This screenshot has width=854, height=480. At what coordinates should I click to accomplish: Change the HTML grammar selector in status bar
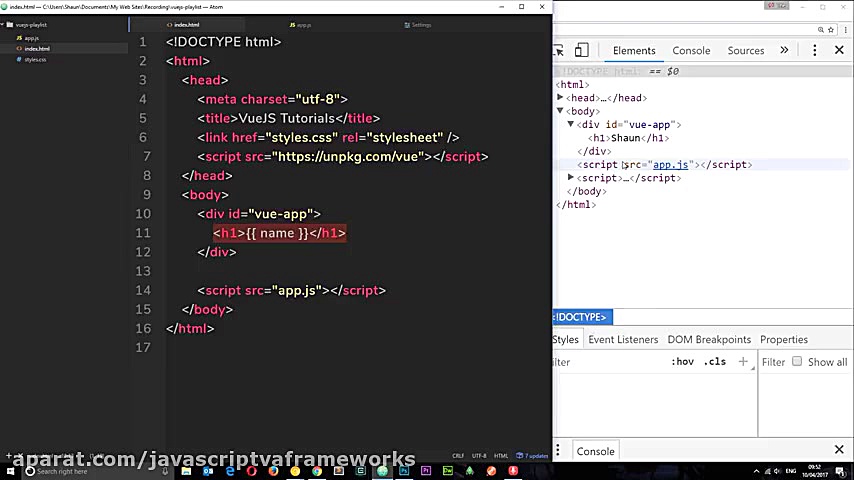click(x=501, y=455)
